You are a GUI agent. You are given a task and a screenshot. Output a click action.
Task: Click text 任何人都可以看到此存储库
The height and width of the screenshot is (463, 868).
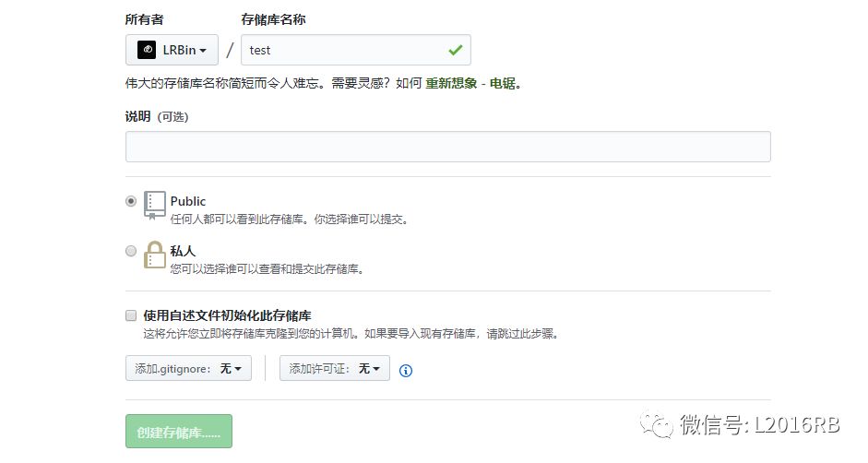(x=239, y=220)
